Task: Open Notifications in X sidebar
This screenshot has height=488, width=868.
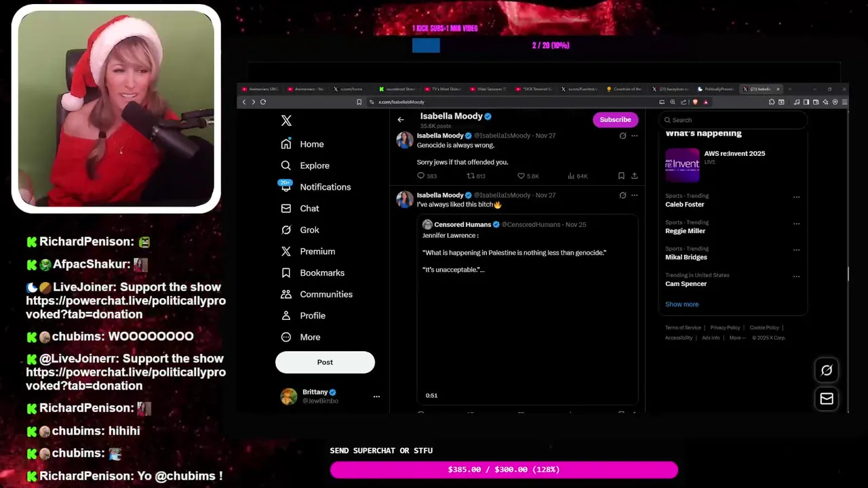Action: (315, 187)
